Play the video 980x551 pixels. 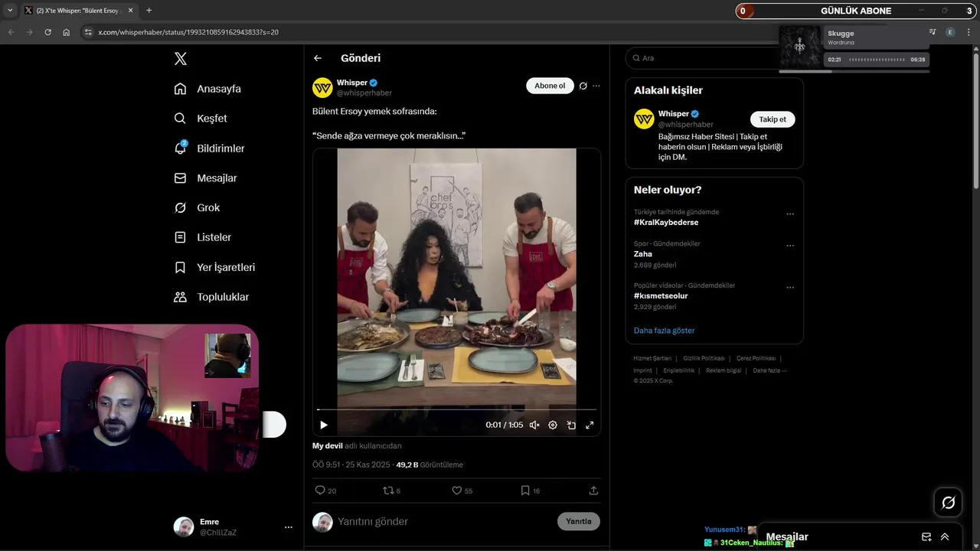(324, 425)
